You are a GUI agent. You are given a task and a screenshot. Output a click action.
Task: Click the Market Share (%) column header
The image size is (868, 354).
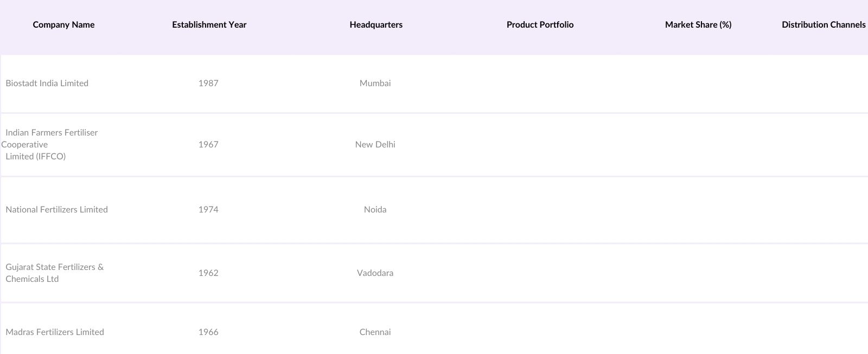(x=698, y=25)
